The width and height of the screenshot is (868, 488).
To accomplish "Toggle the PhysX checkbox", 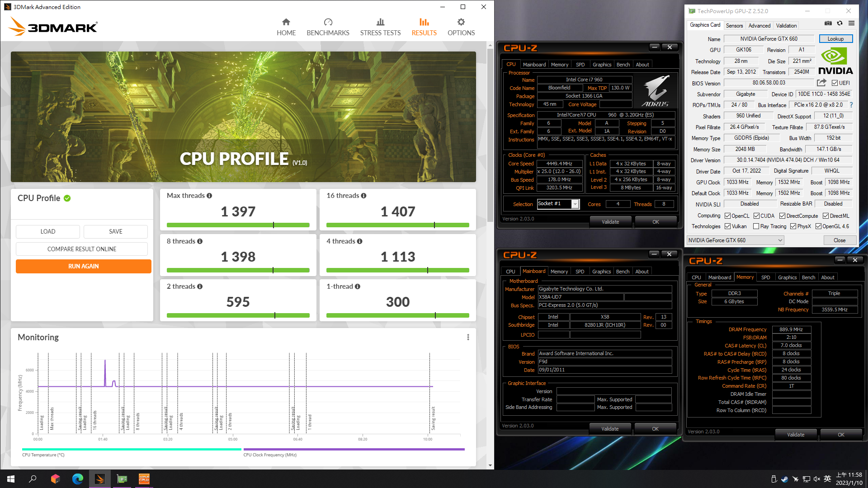I will click(x=793, y=226).
